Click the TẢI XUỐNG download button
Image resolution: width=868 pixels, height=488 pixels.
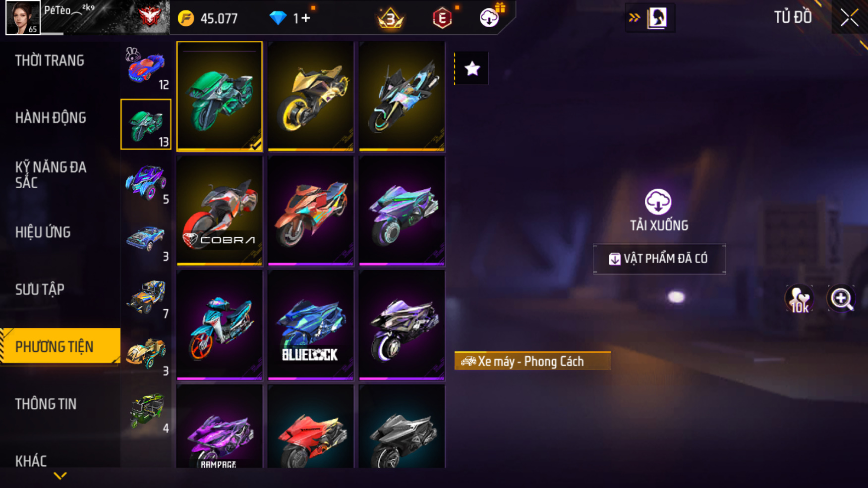(658, 210)
